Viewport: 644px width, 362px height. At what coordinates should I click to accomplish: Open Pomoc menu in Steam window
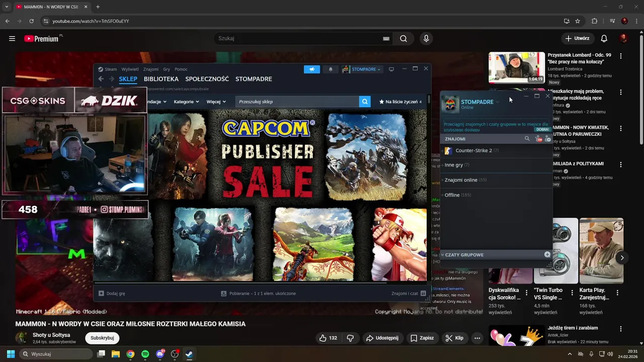point(181,69)
